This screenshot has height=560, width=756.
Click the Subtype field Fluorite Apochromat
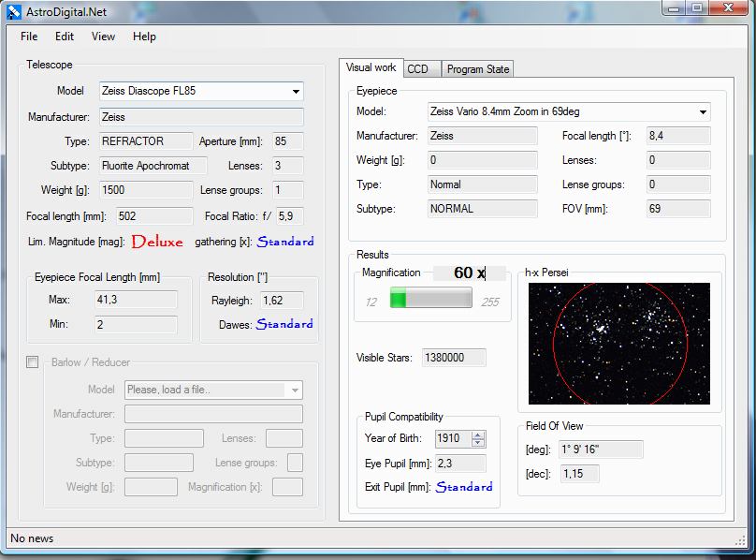pos(153,166)
